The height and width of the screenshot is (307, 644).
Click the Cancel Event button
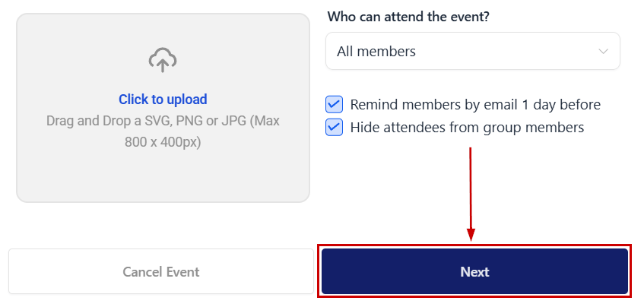[x=160, y=272]
